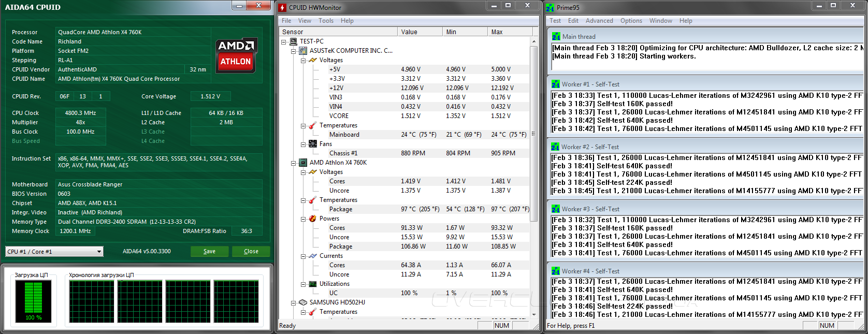Click the Sensor column header
868x334 pixels.
point(338,32)
